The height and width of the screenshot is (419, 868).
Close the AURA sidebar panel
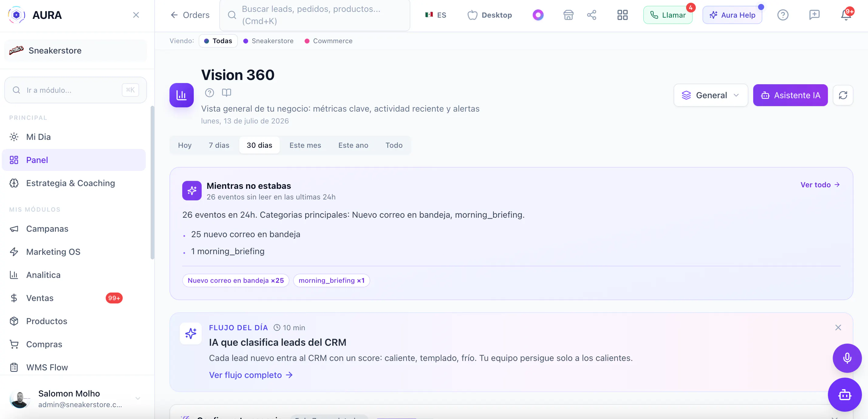[136, 15]
